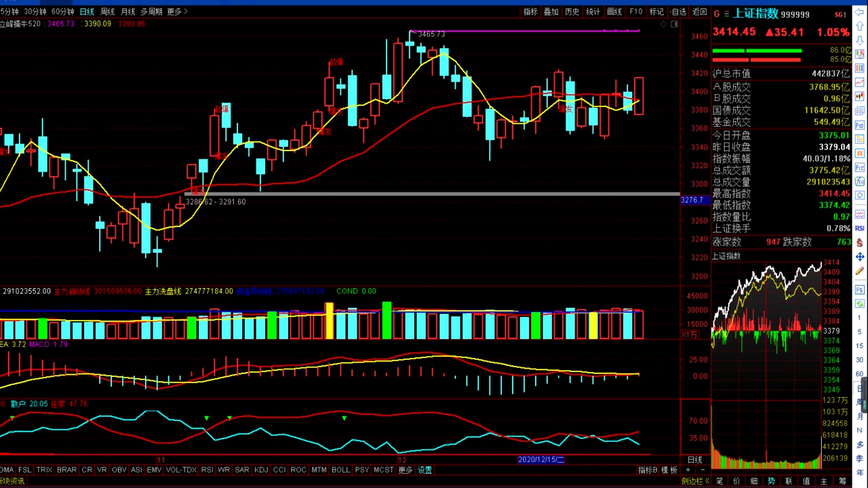
Task: Click the small panel restore icon at chart top-right
Action: [675, 24]
